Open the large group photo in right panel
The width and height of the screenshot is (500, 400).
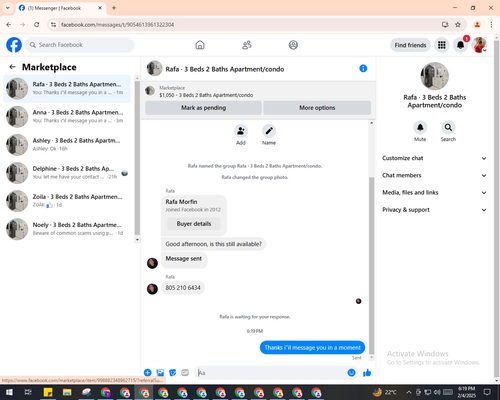coord(434,76)
